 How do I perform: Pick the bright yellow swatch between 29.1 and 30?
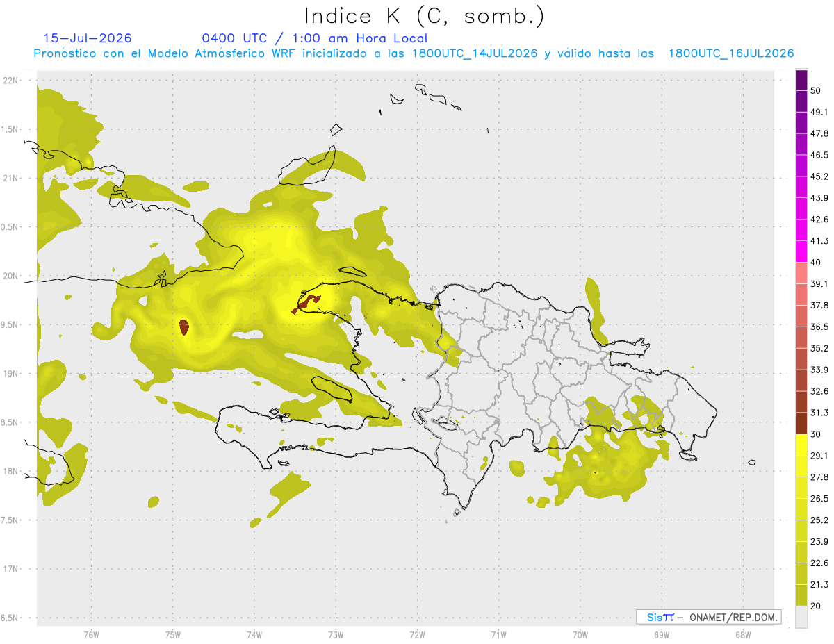[x=801, y=445]
